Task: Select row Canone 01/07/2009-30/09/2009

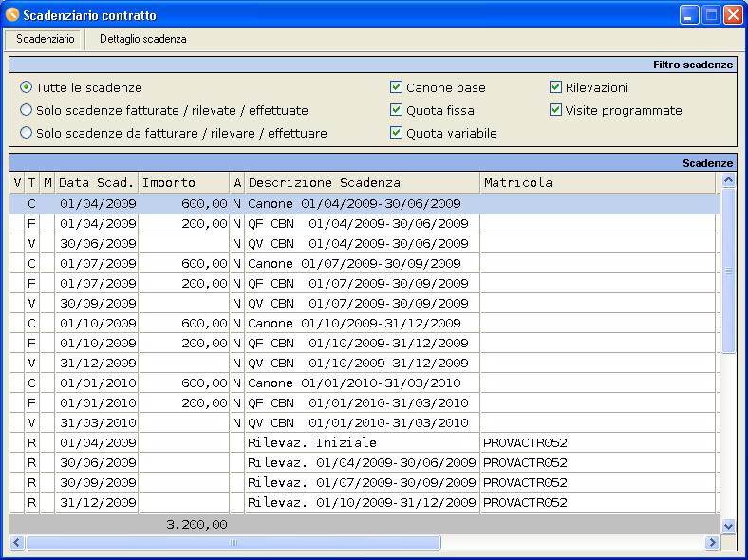Action: pyautogui.click(x=365, y=264)
